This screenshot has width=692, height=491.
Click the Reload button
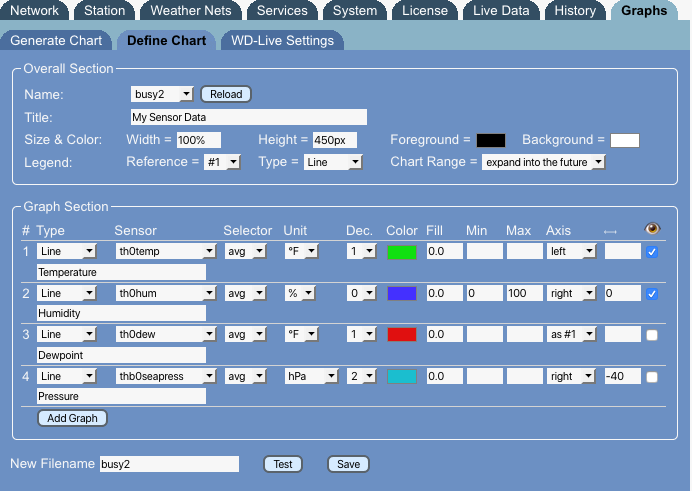pyautogui.click(x=226, y=94)
